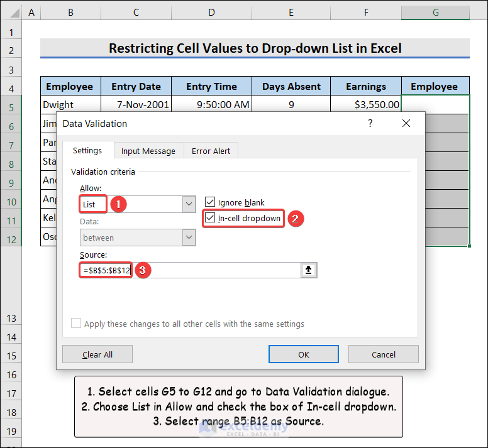
Task: Click the Entry Date header cell
Action: point(136,86)
